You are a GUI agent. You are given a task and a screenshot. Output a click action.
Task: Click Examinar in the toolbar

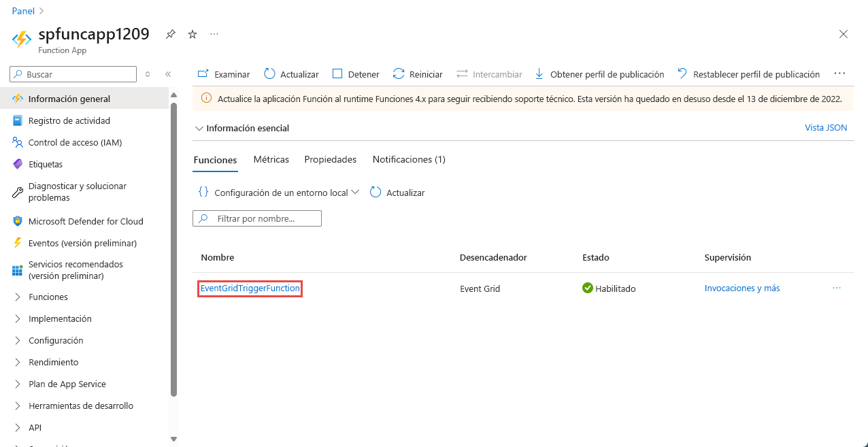point(224,74)
